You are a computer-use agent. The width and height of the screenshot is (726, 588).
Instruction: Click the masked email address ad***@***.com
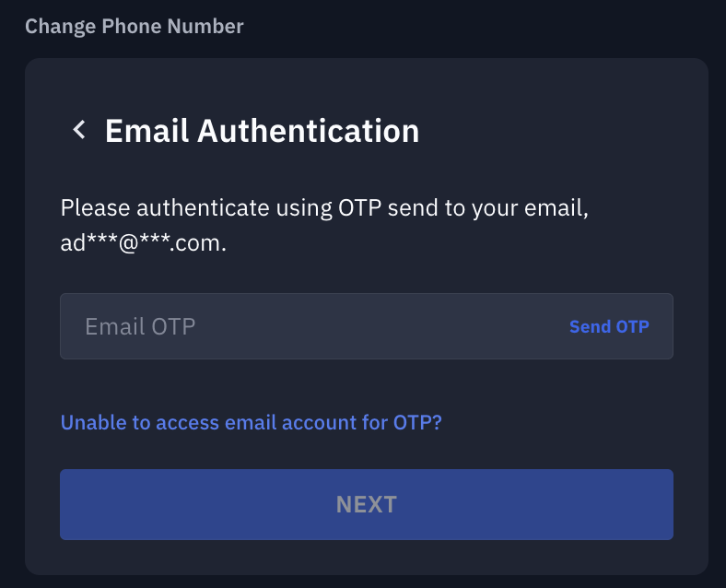[143, 246]
